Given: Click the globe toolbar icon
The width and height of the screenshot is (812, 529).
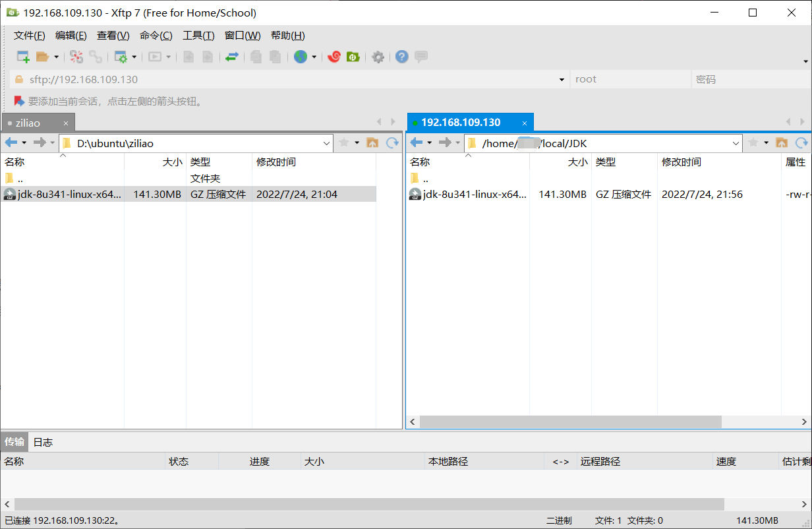Looking at the screenshot, I should click(301, 57).
